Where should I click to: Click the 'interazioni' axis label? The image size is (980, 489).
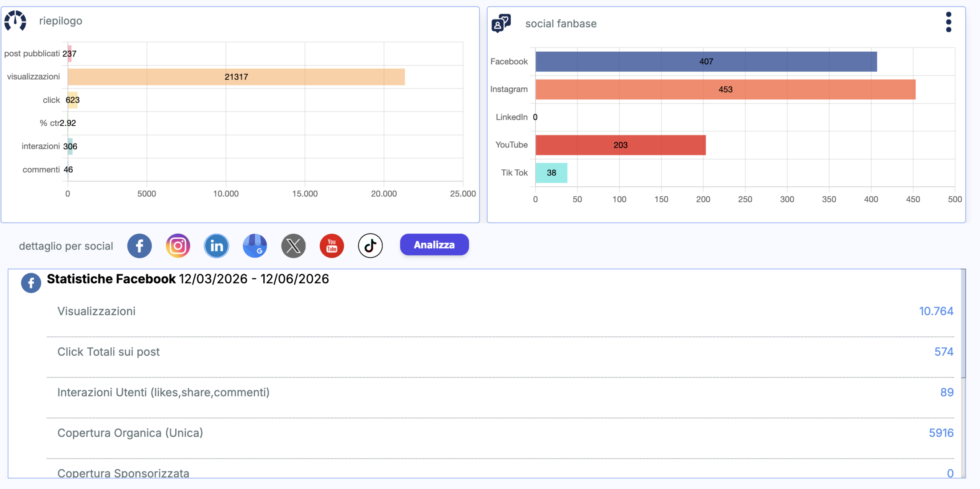(x=41, y=146)
